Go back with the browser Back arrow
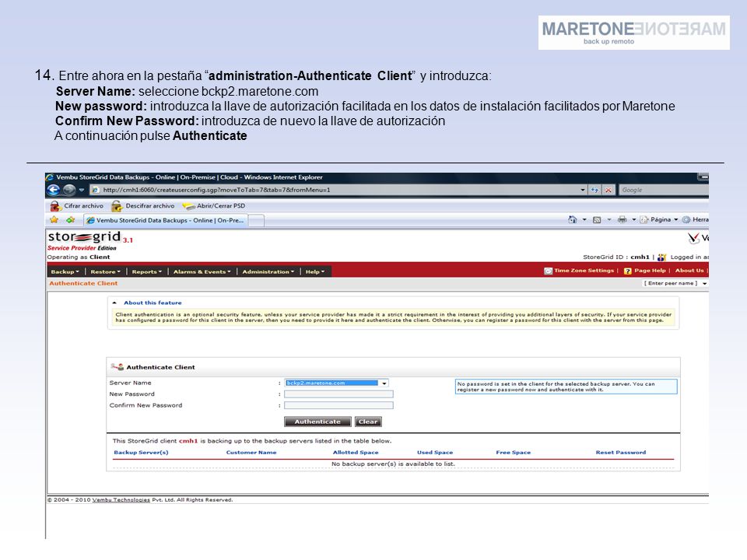This screenshot has width=747, height=560. [x=54, y=190]
